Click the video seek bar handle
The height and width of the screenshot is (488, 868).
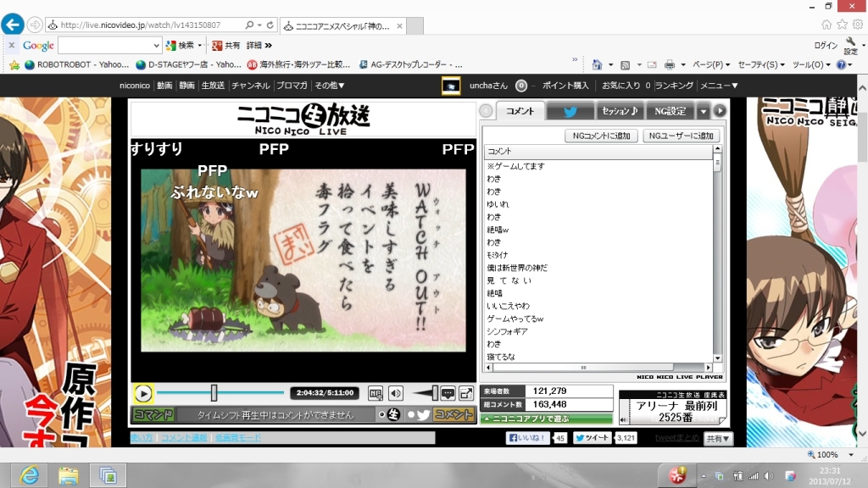(x=214, y=393)
